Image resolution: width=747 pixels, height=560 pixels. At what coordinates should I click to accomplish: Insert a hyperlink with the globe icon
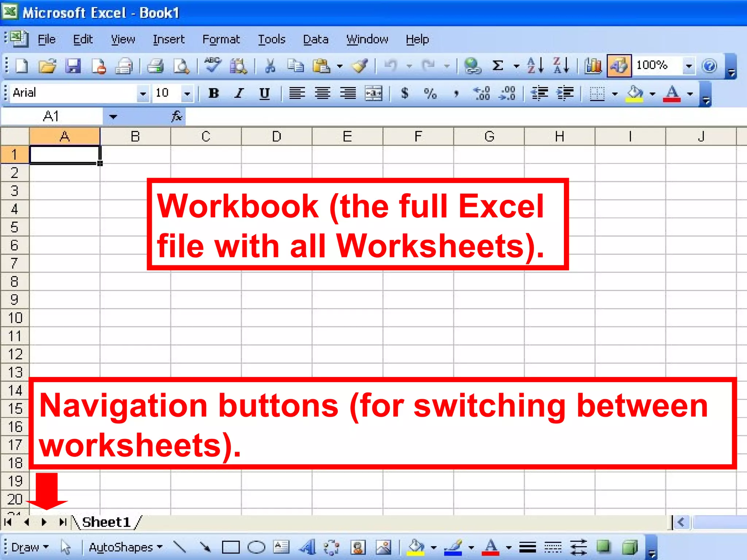click(472, 66)
